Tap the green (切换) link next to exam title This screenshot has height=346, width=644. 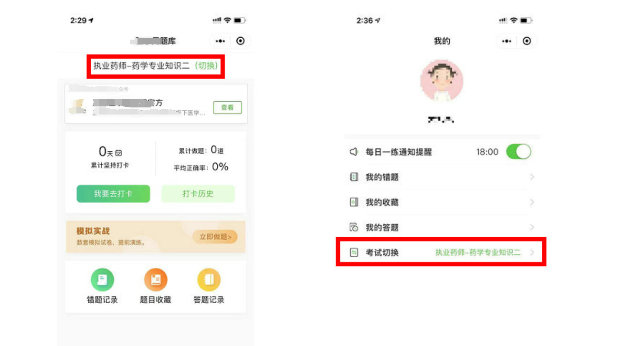(x=206, y=66)
